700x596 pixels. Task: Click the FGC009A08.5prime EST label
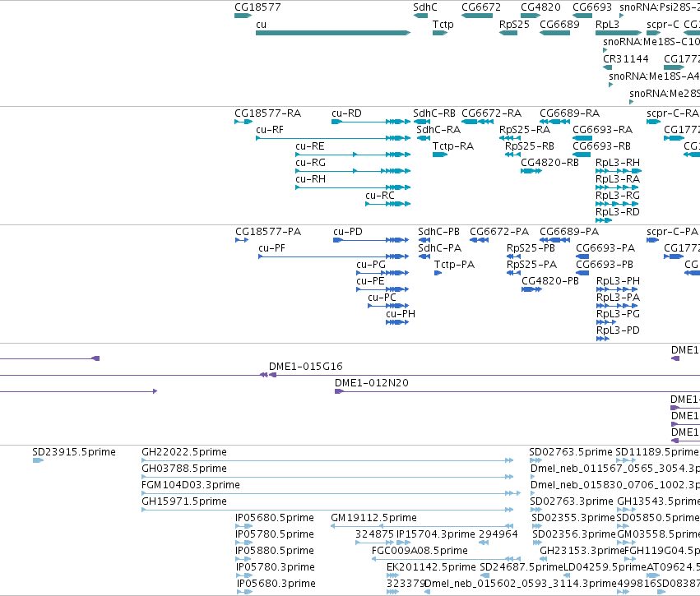point(420,551)
